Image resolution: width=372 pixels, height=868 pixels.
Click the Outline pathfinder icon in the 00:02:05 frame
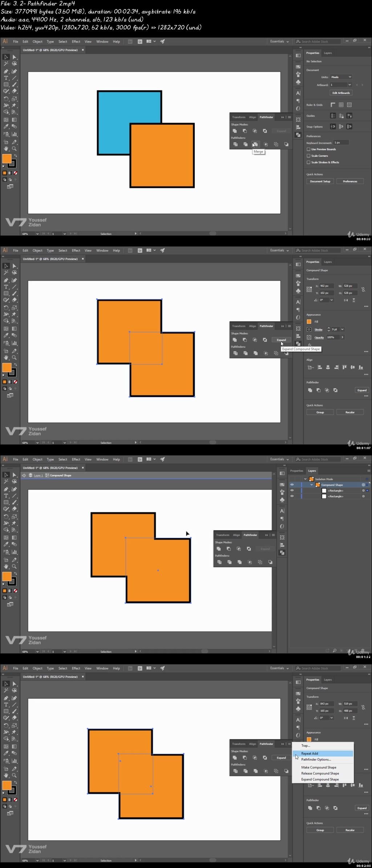pyautogui.click(x=276, y=771)
